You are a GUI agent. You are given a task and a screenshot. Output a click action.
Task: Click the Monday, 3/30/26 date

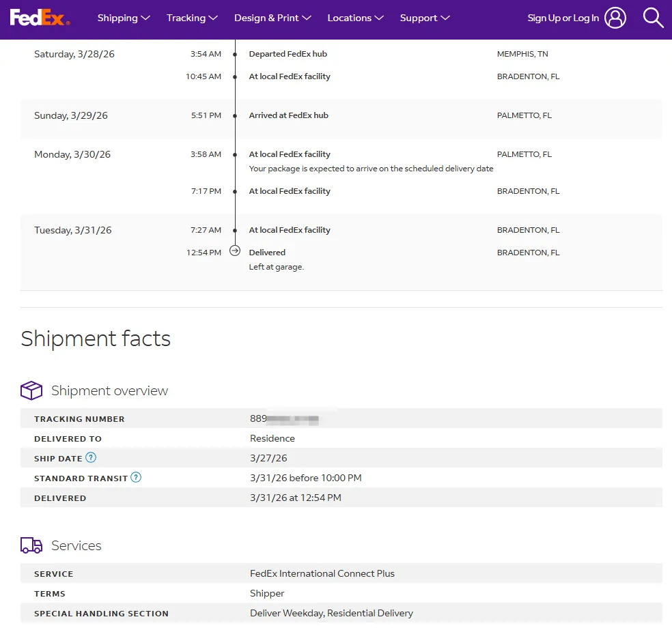(72, 154)
